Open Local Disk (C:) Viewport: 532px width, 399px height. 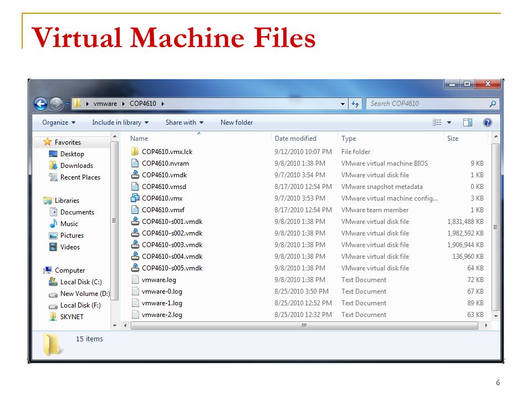coord(81,282)
